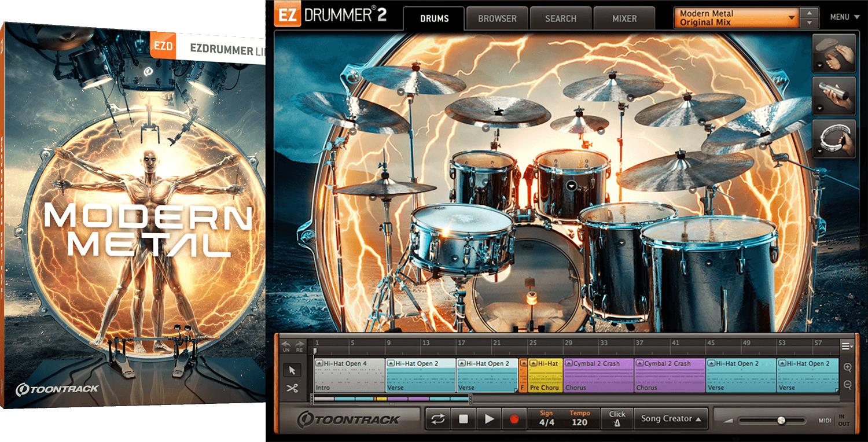Image resolution: width=868 pixels, height=442 pixels.
Task: Open the Modern Metal Original Mix preset dropdown
Action: (737, 18)
